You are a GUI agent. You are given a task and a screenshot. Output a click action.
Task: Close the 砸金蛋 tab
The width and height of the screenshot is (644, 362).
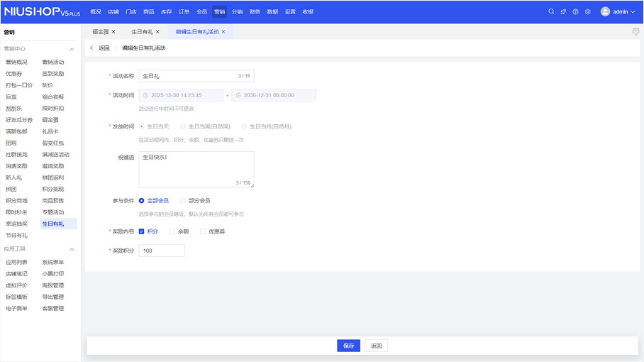tap(113, 32)
